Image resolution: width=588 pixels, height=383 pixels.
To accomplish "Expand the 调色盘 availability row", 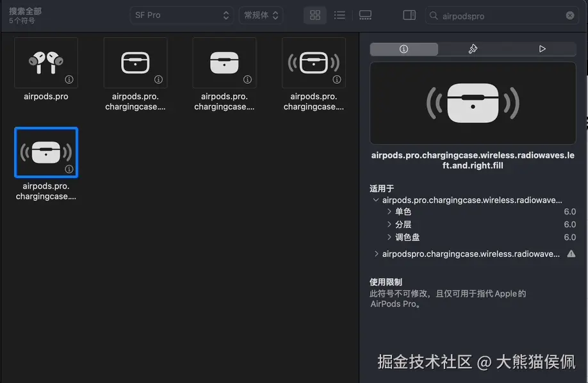I will tap(389, 237).
